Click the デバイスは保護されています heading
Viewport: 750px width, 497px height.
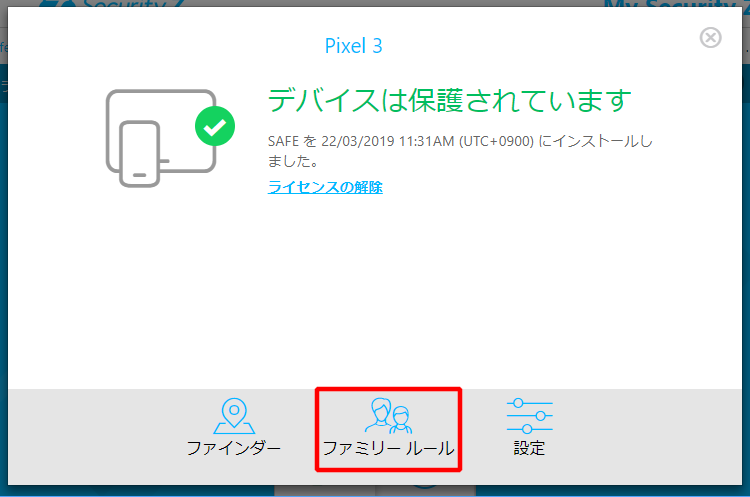pyautogui.click(x=450, y=100)
